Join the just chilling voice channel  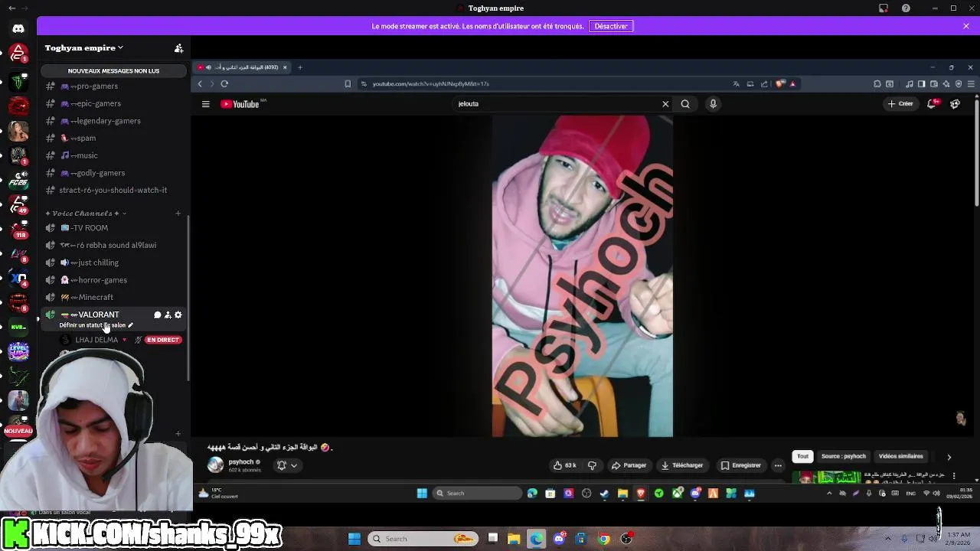pyautogui.click(x=115, y=262)
